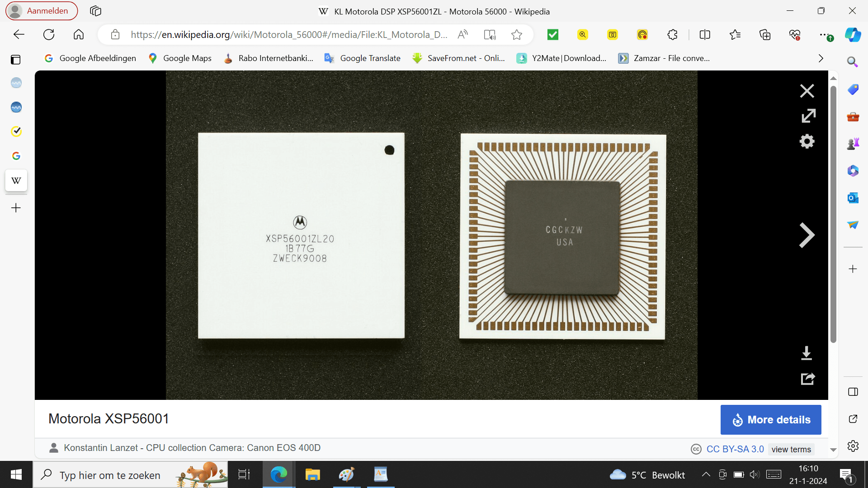Add this page to favorites

517,35
